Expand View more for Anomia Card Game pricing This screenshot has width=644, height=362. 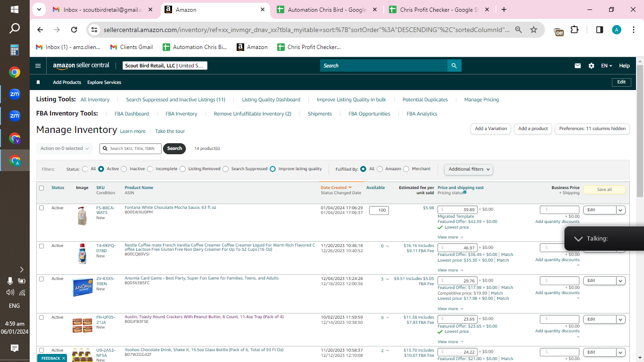[450, 309]
